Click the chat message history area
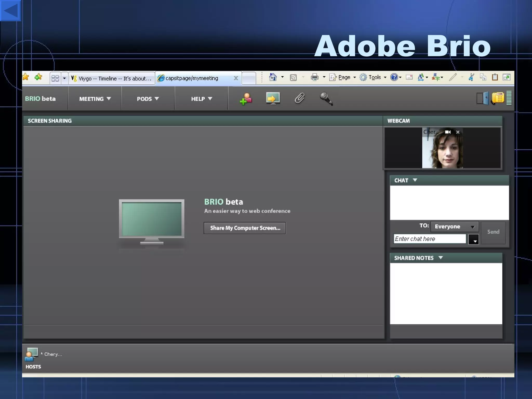532x399 pixels. coord(449,203)
